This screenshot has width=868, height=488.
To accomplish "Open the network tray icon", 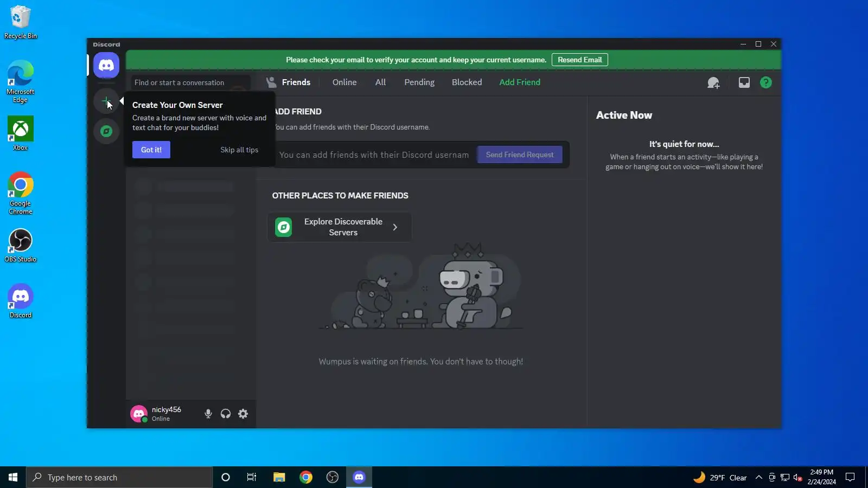I will [785, 477].
